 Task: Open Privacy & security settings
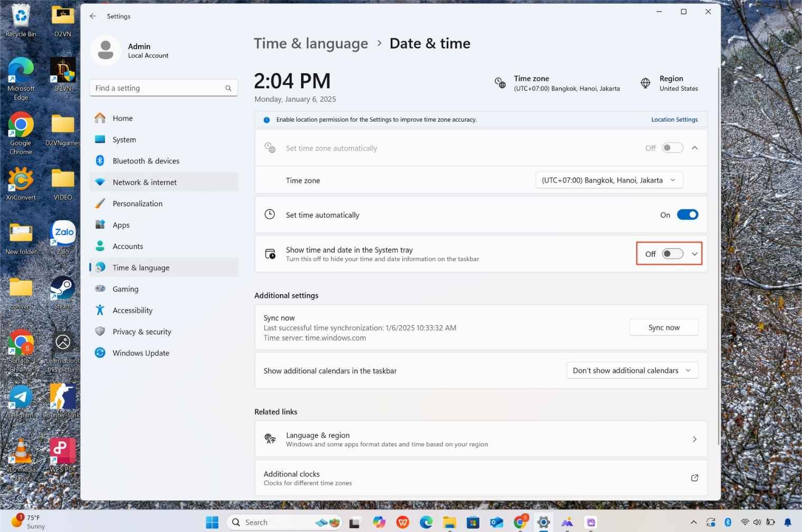(x=142, y=332)
